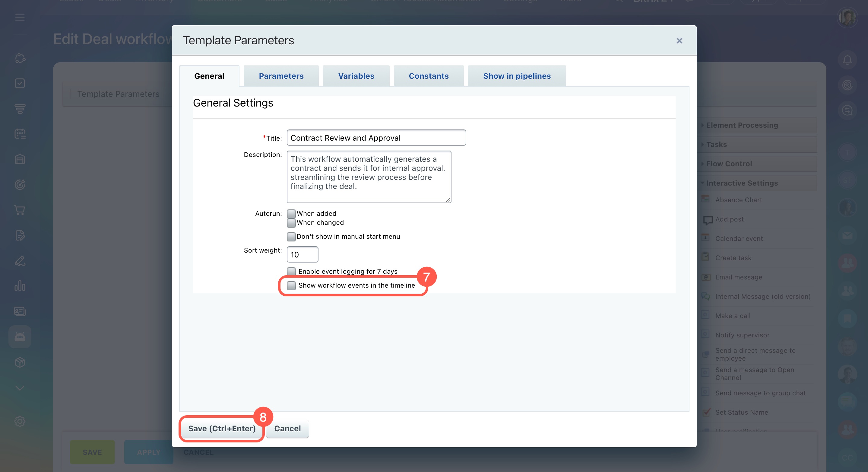868x472 pixels.
Task: Switch to the Variables tab
Action: (356, 76)
